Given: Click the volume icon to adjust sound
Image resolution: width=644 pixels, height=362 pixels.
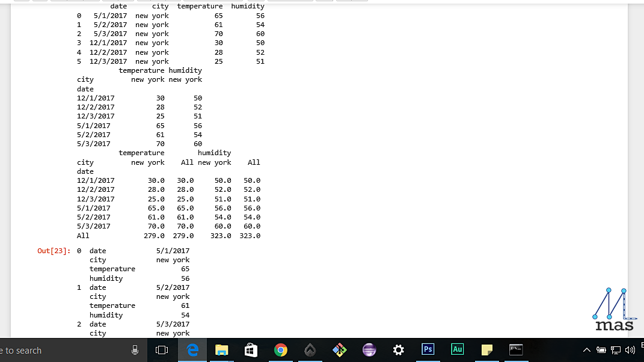Looking at the screenshot, I should (630, 349).
